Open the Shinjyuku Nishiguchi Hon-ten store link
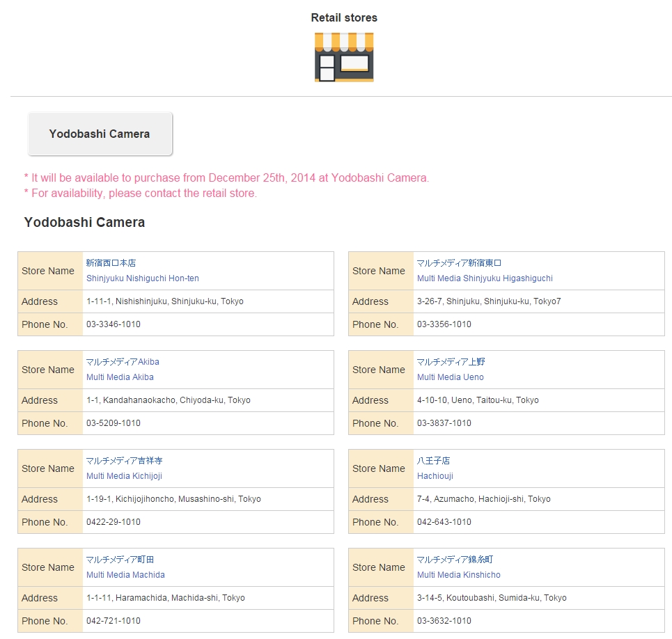The width and height of the screenshot is (672, 639). [x=142, y=278]
